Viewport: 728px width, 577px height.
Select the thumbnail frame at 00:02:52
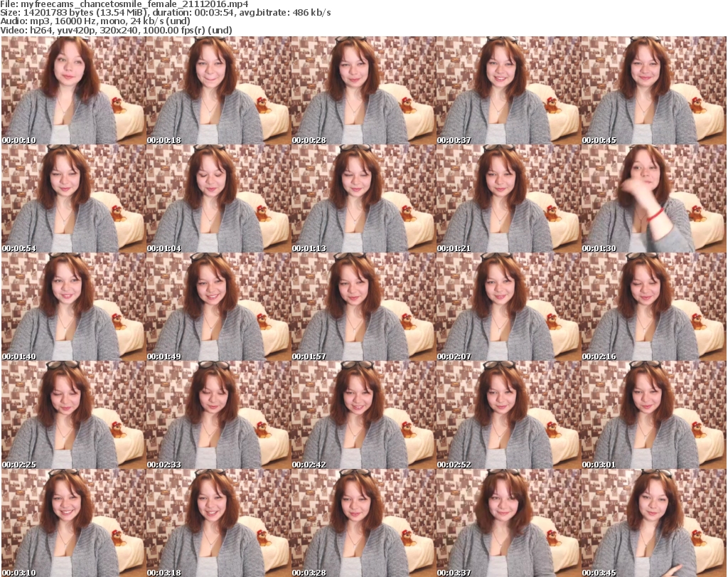pos(508,415)
